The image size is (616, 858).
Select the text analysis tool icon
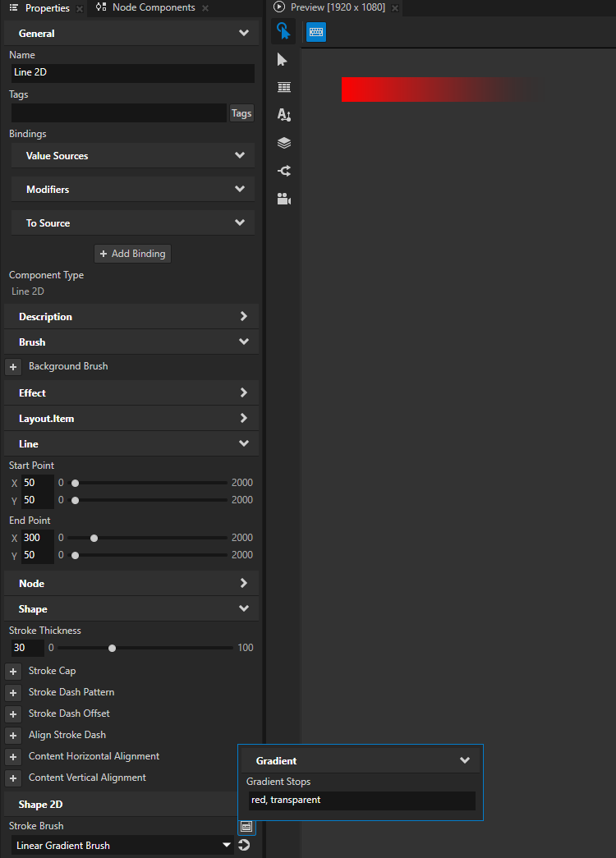(283, 115)
